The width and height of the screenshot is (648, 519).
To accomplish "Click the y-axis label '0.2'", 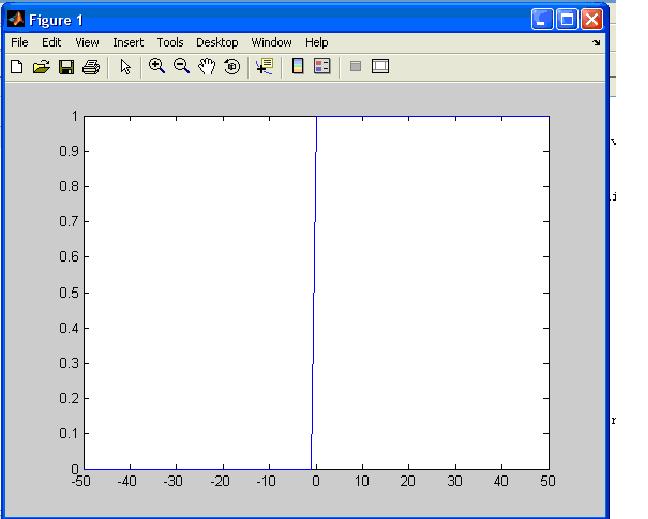I will [x=69, y=398].
